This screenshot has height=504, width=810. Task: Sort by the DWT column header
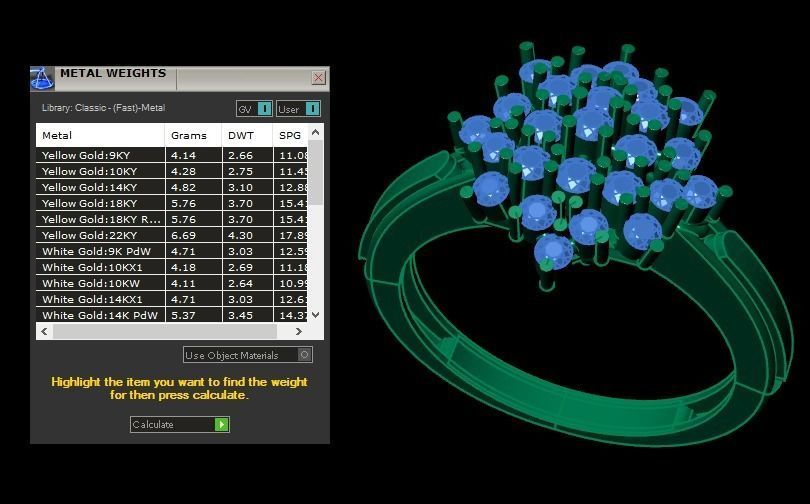[x=247, y=135]
